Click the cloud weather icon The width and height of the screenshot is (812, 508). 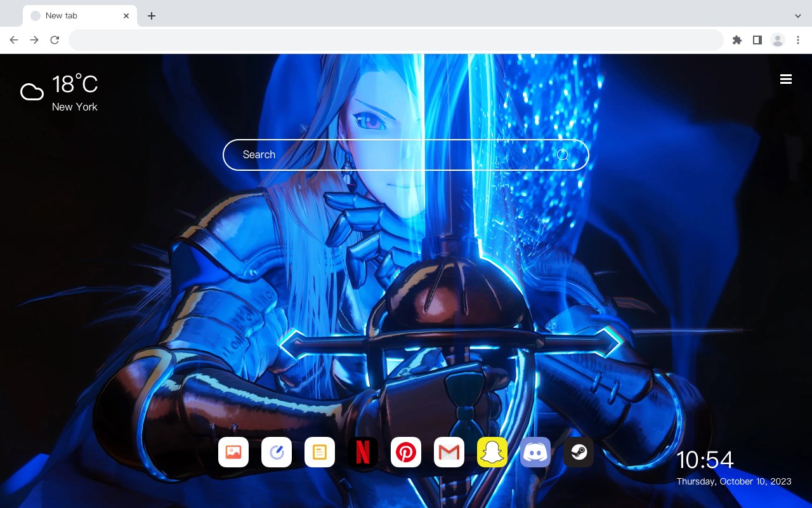tap(32, 93)
